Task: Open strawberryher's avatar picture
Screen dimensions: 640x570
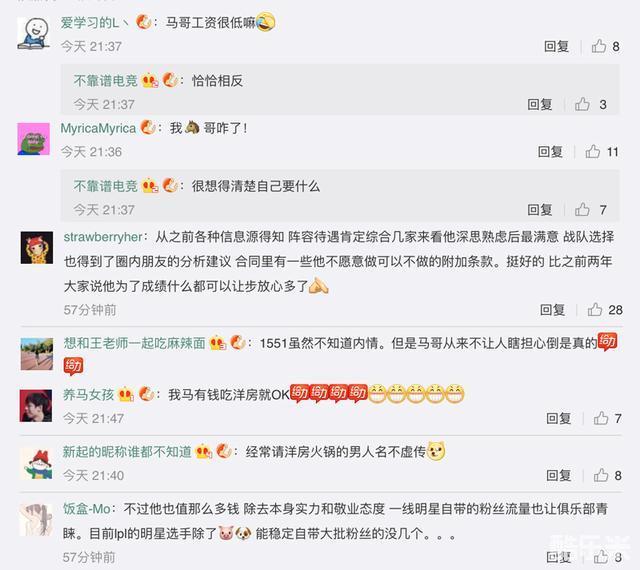Action: (37, 247)
